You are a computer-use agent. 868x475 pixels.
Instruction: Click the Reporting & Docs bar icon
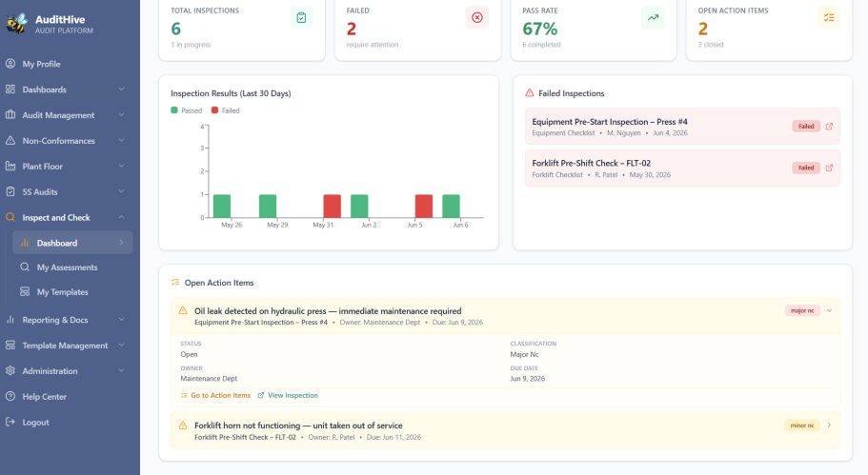tap(10, 320)
